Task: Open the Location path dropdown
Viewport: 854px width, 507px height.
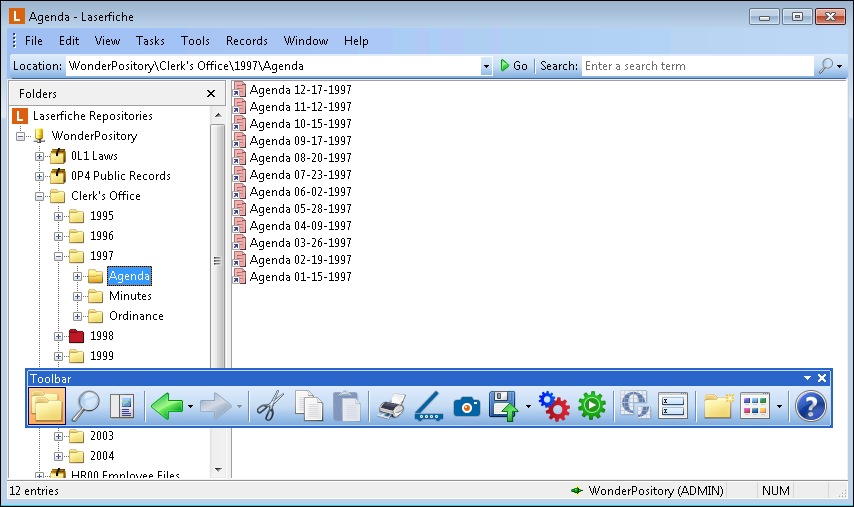Action: point(486,66)
